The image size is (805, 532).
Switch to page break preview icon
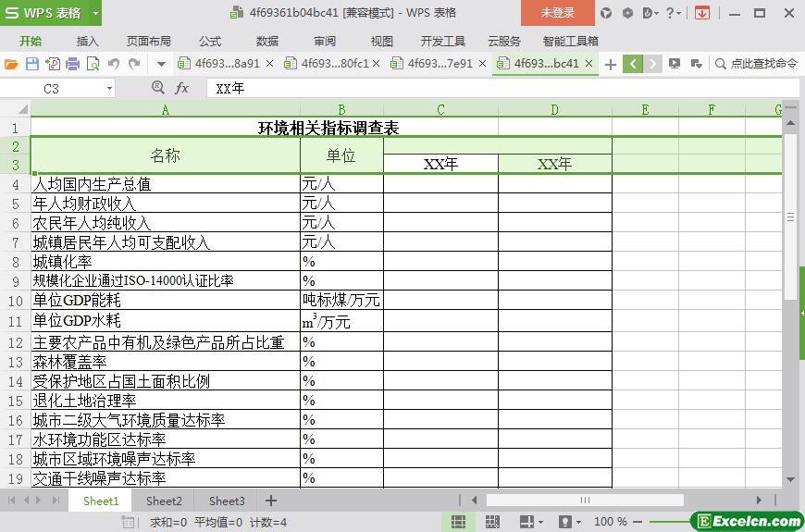(x=492, y=522)
